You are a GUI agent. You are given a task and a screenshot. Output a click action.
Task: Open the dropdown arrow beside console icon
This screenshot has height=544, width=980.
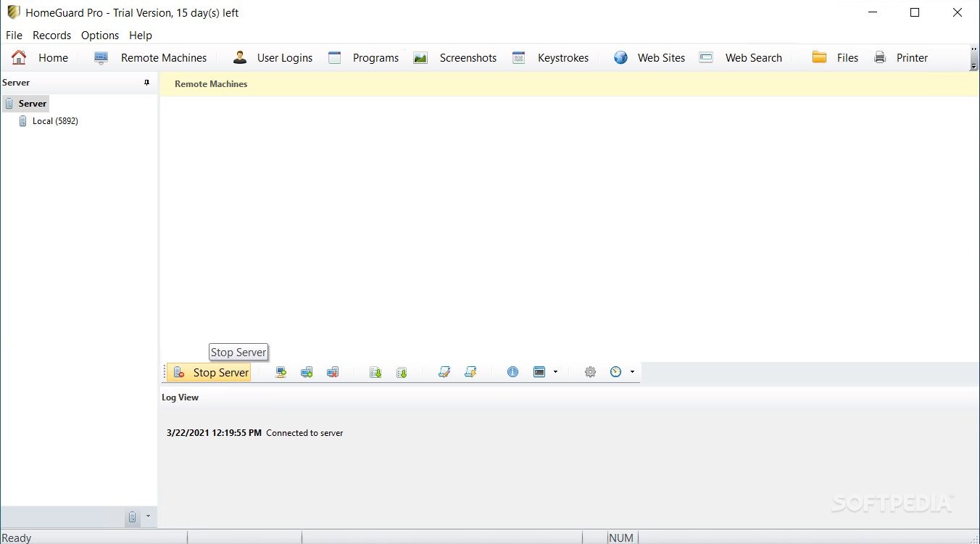tap(555, 372)
